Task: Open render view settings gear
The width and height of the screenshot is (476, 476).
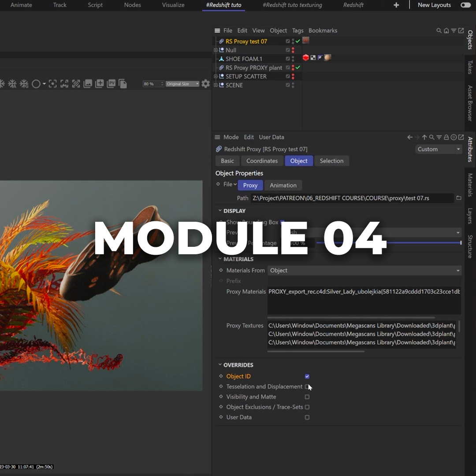Action: click(205, 84)
